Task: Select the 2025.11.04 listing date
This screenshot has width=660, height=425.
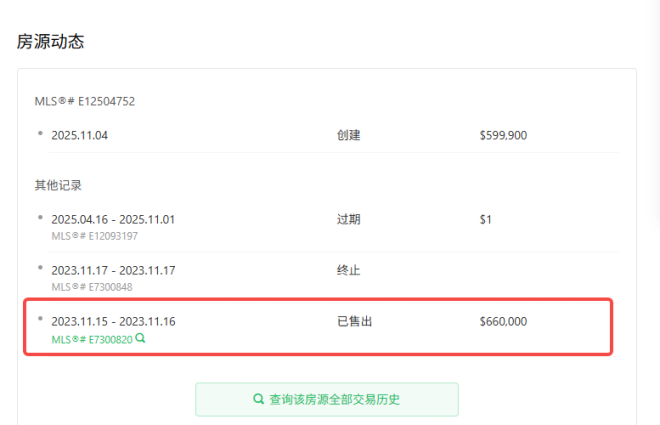Action: (79, 135)
